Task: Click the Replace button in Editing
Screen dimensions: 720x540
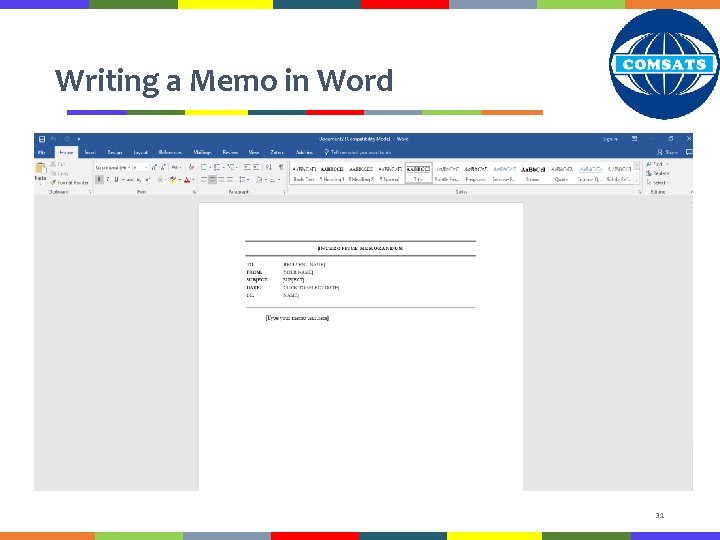Action: click(x=658, y=173)
